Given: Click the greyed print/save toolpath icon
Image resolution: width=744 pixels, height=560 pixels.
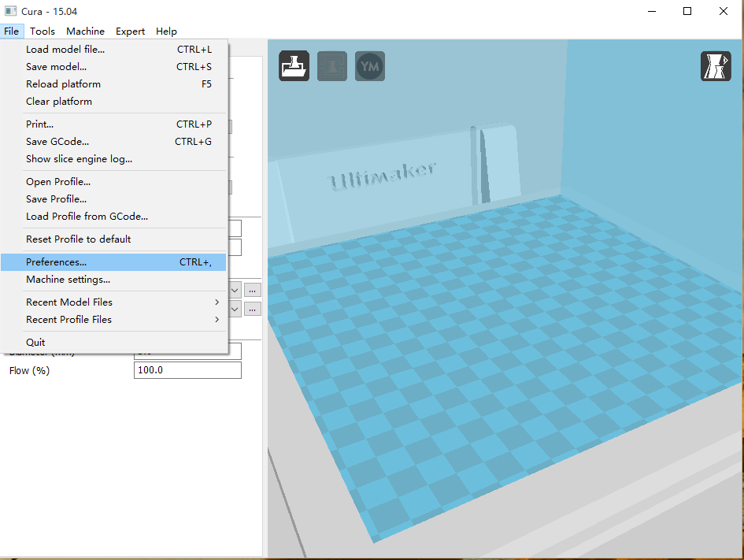Looking at the screenshot, I should click(331, 66).
